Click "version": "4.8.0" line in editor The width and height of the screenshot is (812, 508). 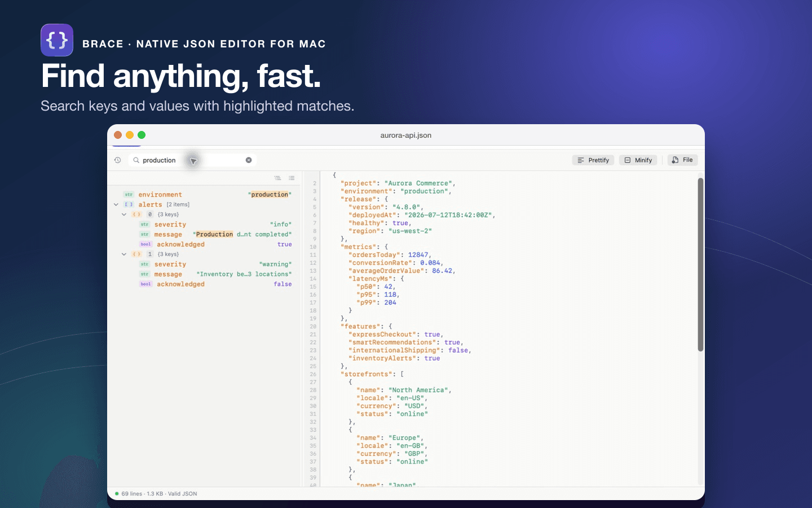(386, 207)
